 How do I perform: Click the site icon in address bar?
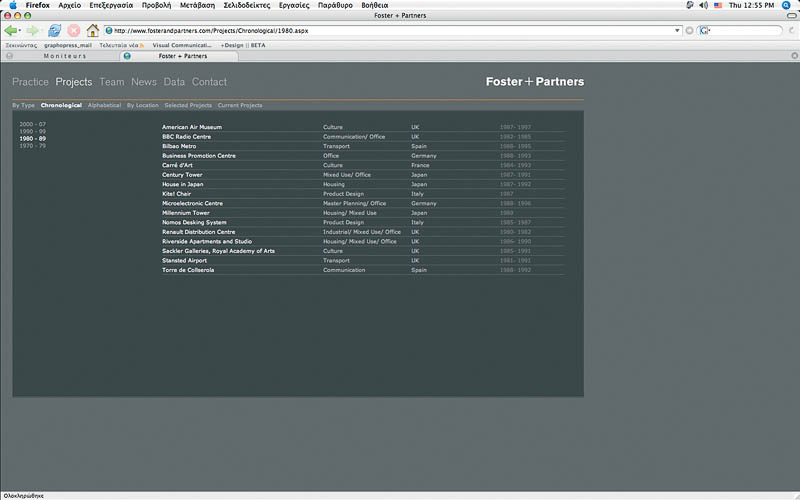[109, 31]
